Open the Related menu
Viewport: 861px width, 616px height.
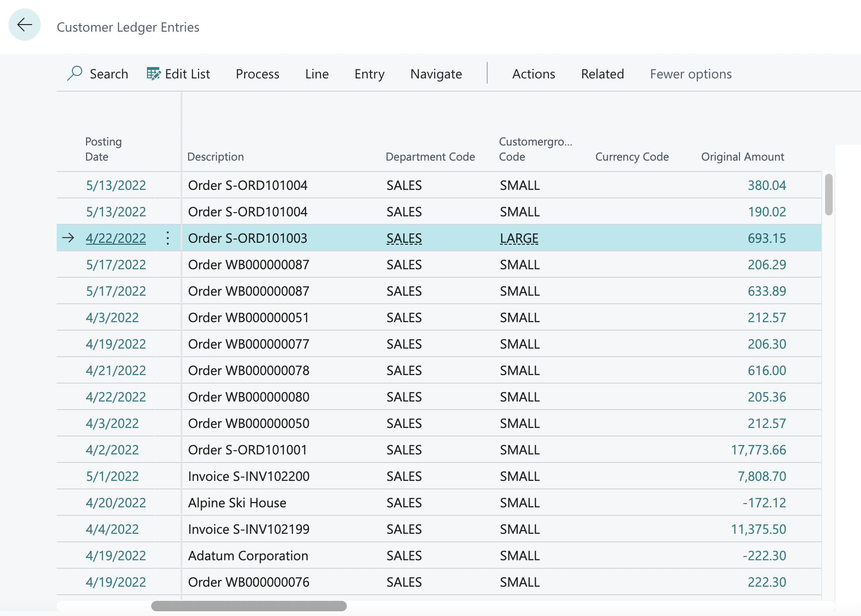[602, 74]
